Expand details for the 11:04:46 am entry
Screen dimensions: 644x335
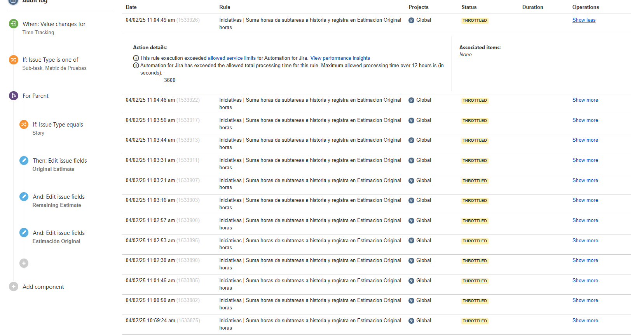585,100
